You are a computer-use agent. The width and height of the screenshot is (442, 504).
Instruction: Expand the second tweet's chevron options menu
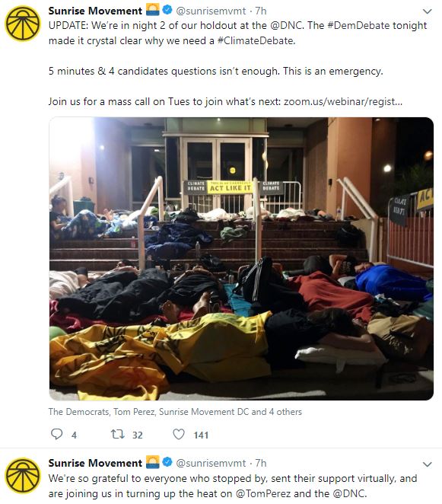[x=428, y=464]
